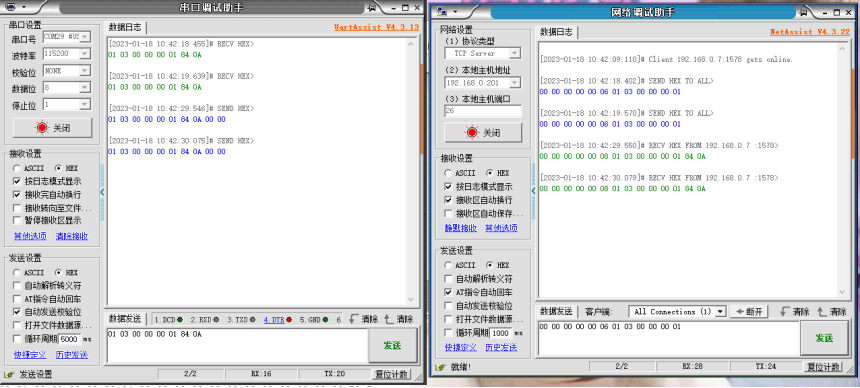Click the red lamp 关闭 button in serial settings
The width and height of the screenshot is (860, 388).
tap(52, 128)
